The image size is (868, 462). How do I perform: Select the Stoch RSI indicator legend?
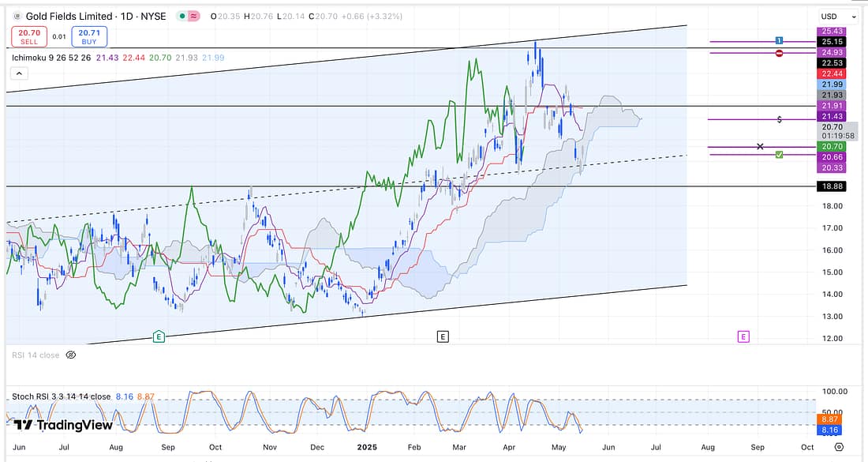point(61,396)
